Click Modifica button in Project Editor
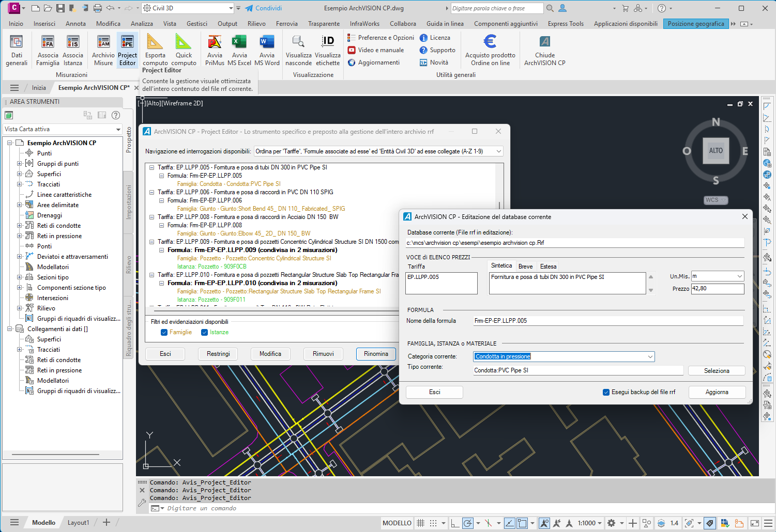Image resolution: width=776 pixels, height=532 pixels. point(270,354)
